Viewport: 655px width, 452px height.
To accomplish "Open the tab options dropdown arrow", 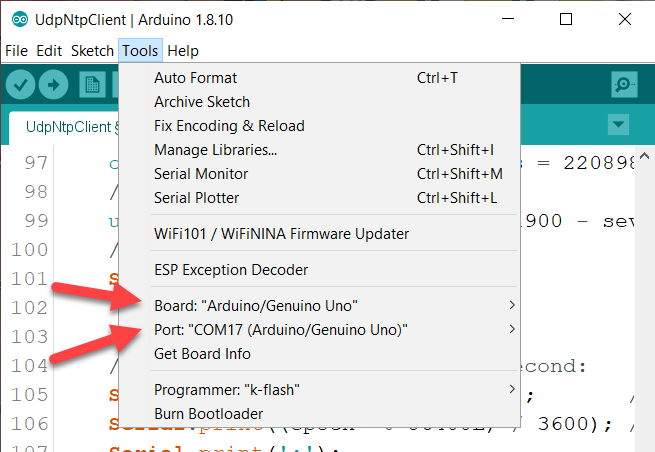I will pyautogui.click(x=618, y=124).
